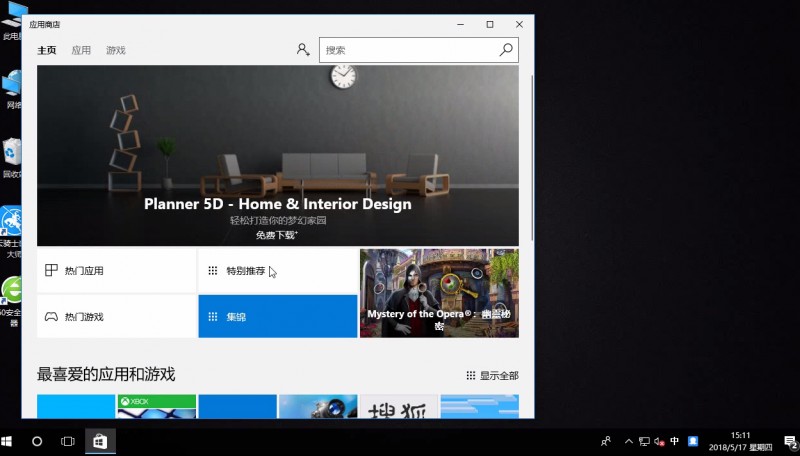Click the store window vertical scrollbar
This screenshot has height=456, width=800.
(532, 158)
